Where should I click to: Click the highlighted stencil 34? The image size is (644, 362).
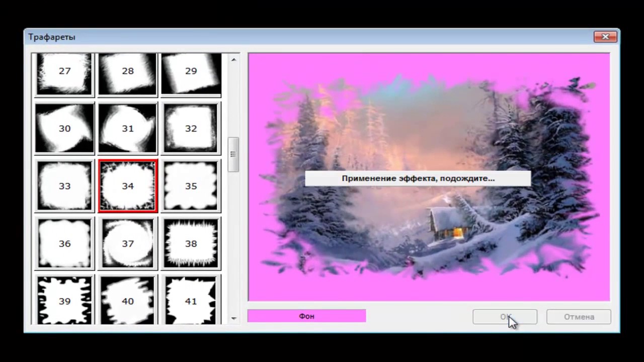point(128,186)
